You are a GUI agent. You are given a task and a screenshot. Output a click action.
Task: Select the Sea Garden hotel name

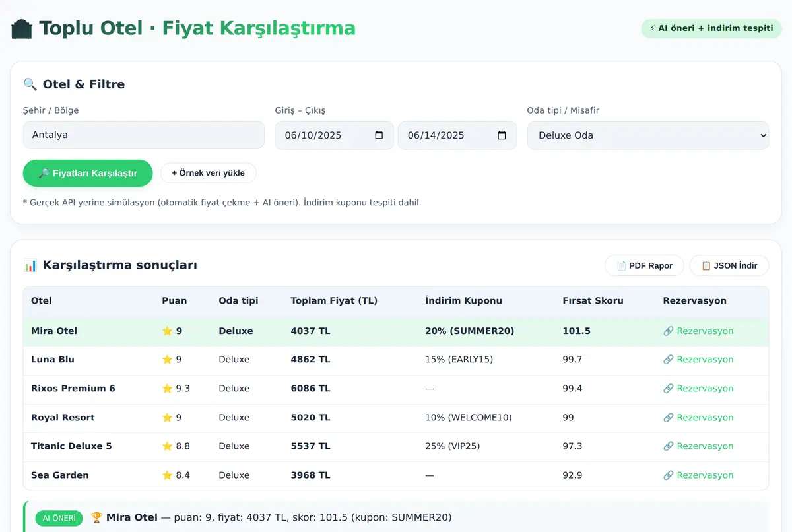[x=60, y=475]
